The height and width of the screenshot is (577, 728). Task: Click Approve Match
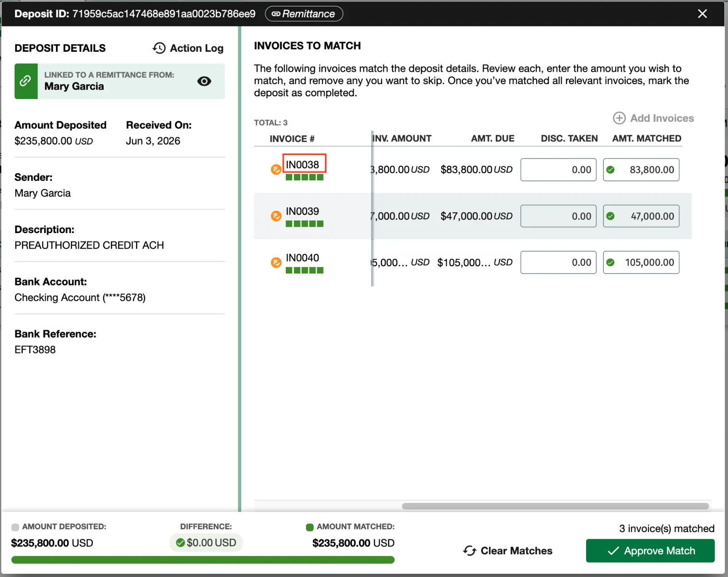pos(650,551)
